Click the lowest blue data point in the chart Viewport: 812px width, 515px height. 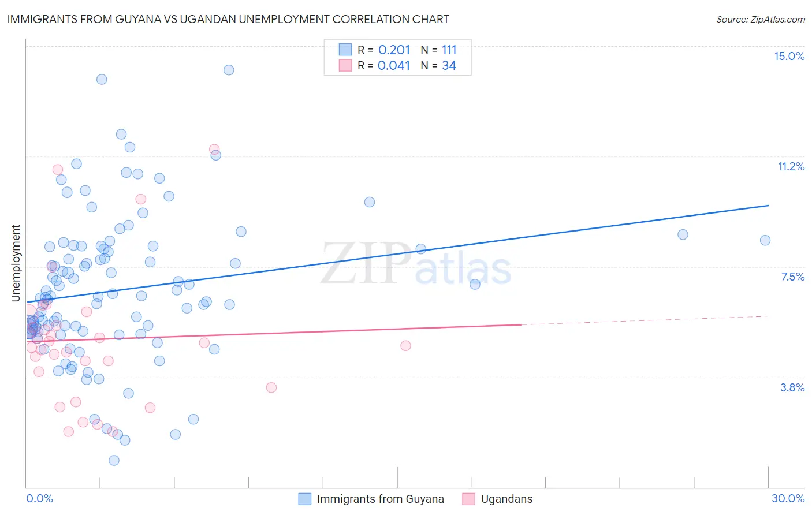[x=114, y=460]
